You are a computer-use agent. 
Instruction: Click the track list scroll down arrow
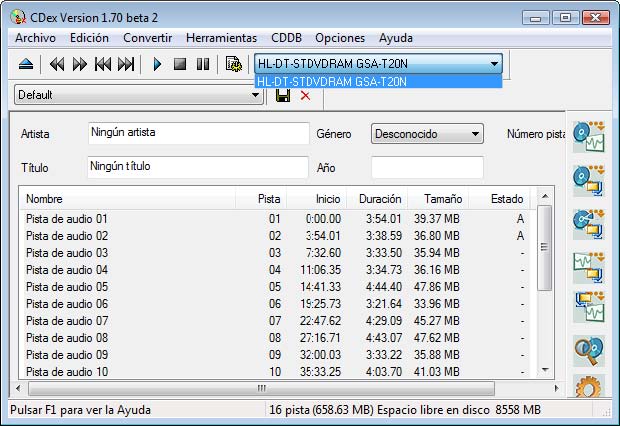(x=545, y=370)
